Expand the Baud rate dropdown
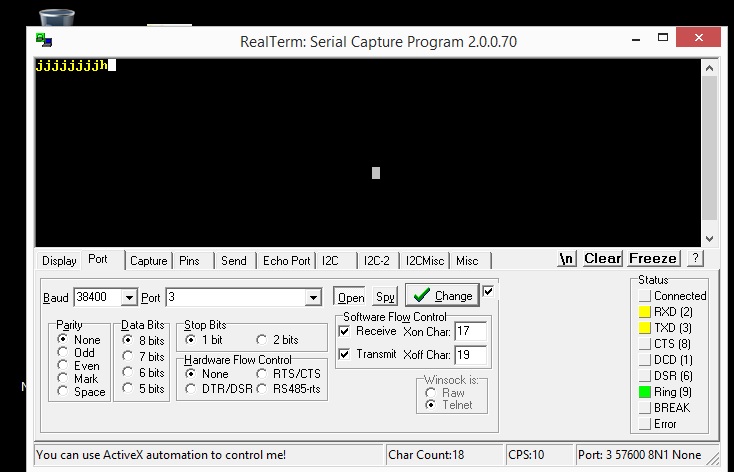The height and width of the screenshot is (472, 734). pos(128,297)
